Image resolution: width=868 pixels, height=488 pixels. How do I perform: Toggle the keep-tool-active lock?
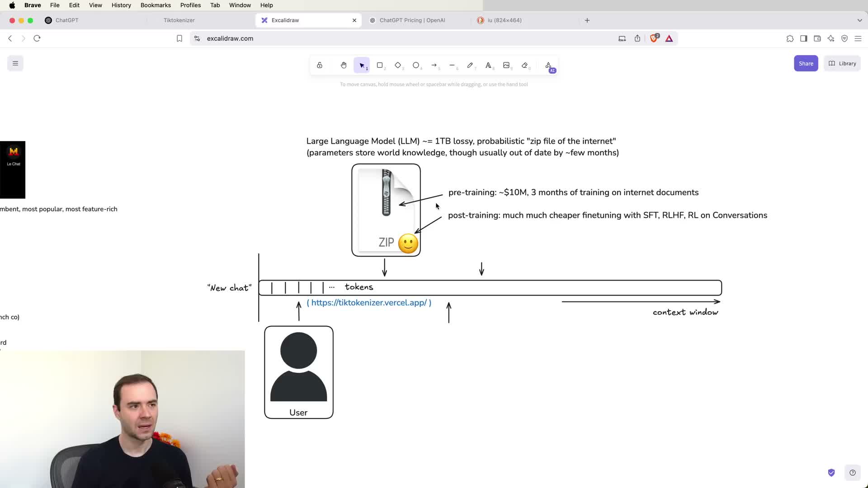(x=320, y=65)
